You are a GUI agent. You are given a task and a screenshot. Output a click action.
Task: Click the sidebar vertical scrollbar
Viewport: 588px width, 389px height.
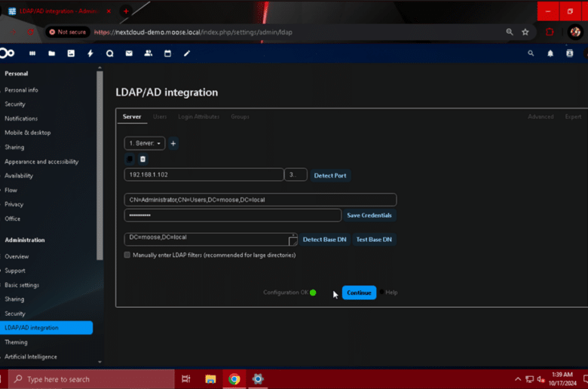(x=100, y=165)
